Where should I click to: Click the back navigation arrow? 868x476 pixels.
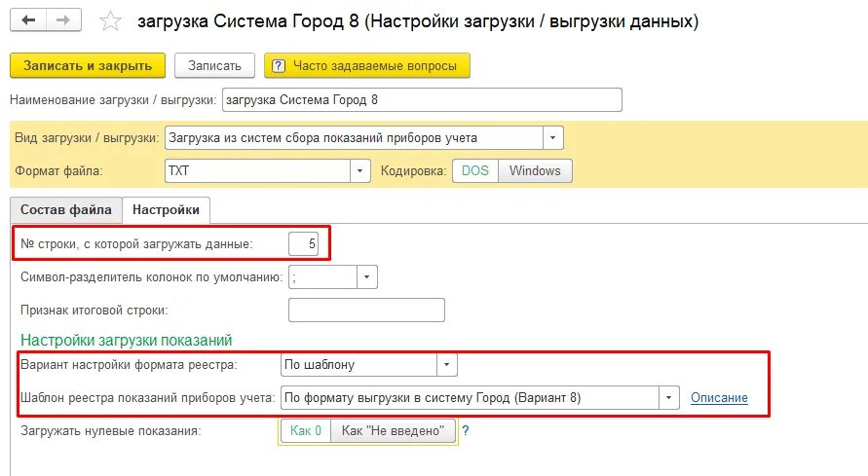pyautogui.click(x=28, y=20)
